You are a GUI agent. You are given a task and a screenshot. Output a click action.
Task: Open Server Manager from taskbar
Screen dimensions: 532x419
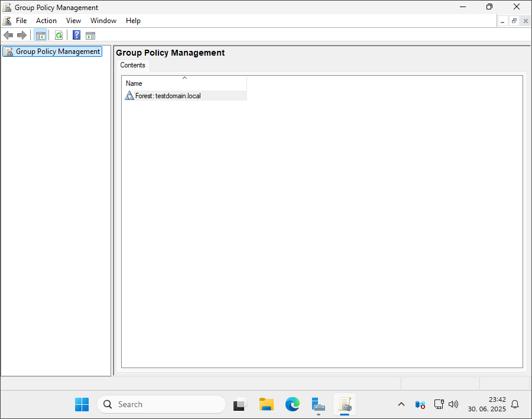[x=318, y=404]
